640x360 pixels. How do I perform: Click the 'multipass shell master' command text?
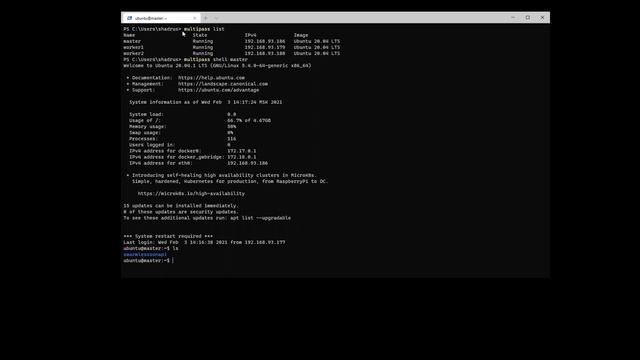pos(216,60)
